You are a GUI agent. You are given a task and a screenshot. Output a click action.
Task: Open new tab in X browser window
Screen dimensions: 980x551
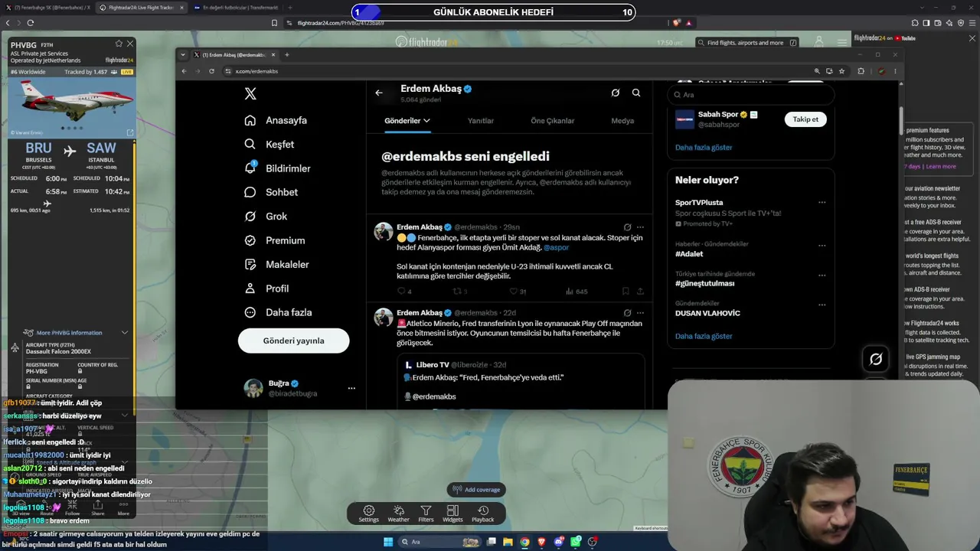287,55
